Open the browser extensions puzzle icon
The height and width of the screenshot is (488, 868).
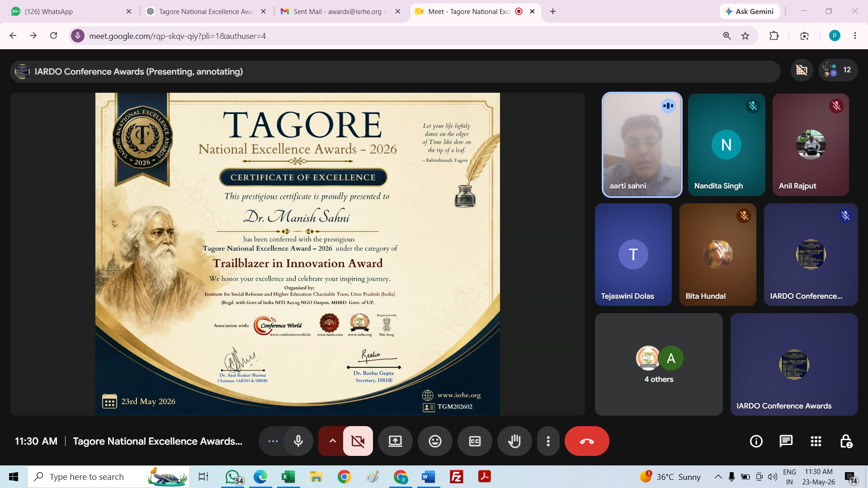[x=774, y=36]
